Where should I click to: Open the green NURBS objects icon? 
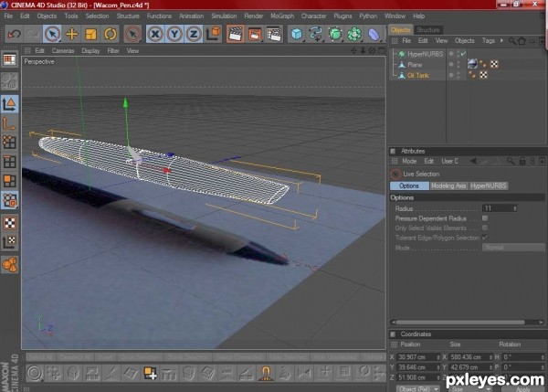335,34
